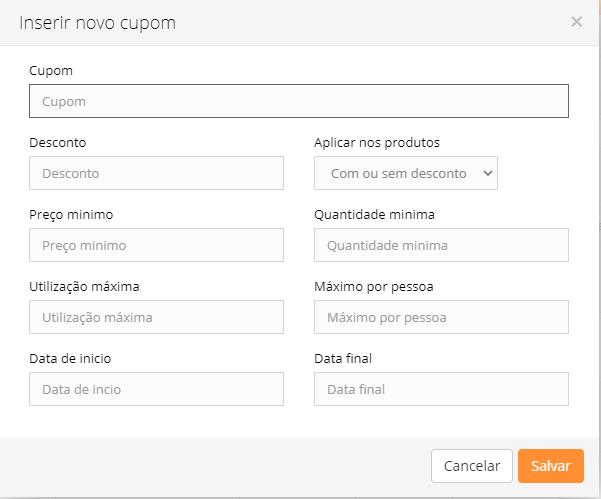601x499 pixels.
Task: Click the Máximo por pessoa label text
Action: 373,287
